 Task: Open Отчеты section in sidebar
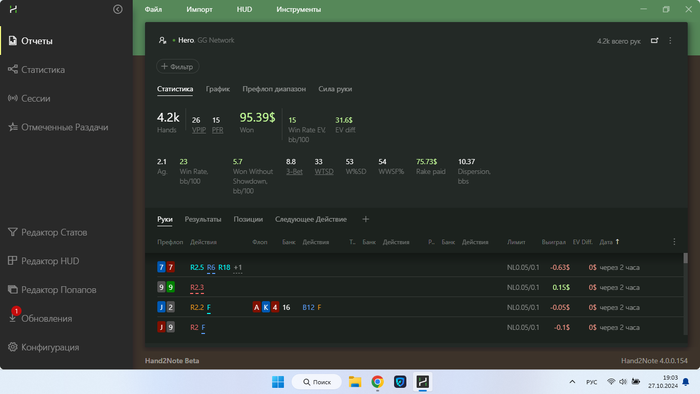pyautogui.click(x=66, y=41)
